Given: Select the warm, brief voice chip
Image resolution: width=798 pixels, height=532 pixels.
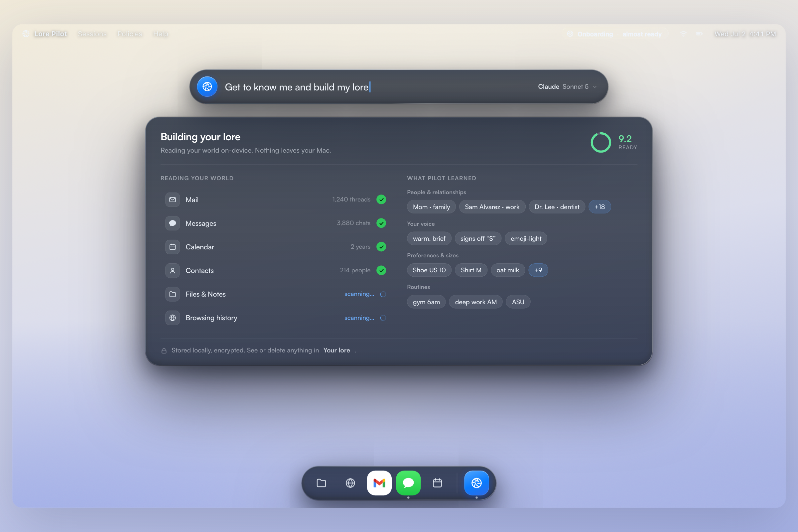Looking at the screenshot, I should click(x=429, y=238).
